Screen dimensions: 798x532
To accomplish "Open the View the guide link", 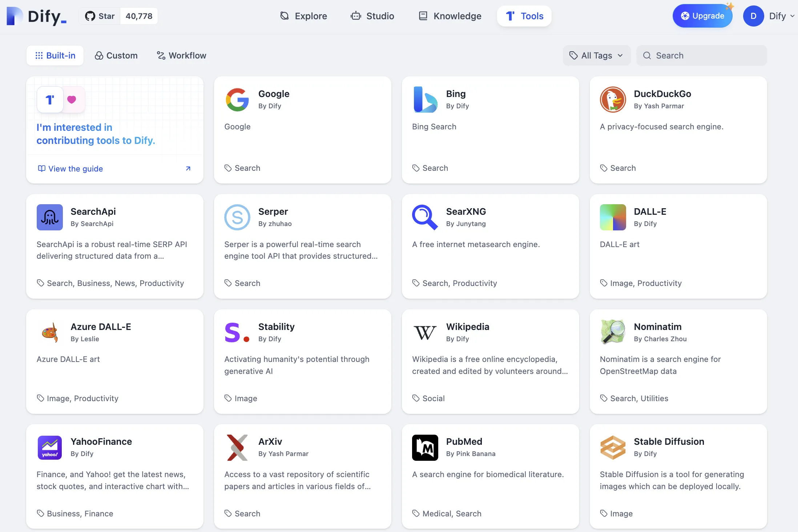I will (76, 169).
